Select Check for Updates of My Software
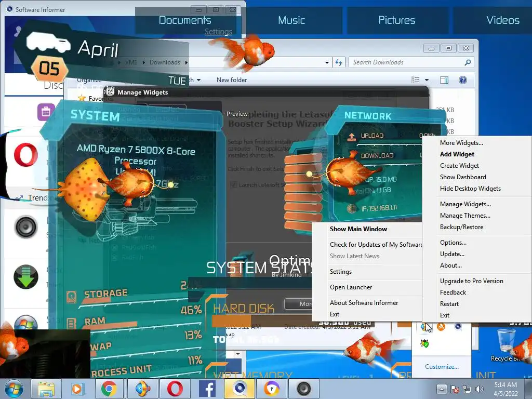This screenshot has height=399, width=532. (376, 245)
